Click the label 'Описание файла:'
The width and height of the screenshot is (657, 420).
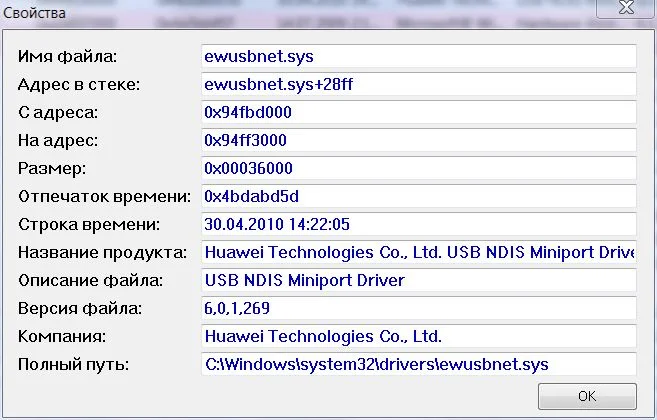click(x=90, y=280)
